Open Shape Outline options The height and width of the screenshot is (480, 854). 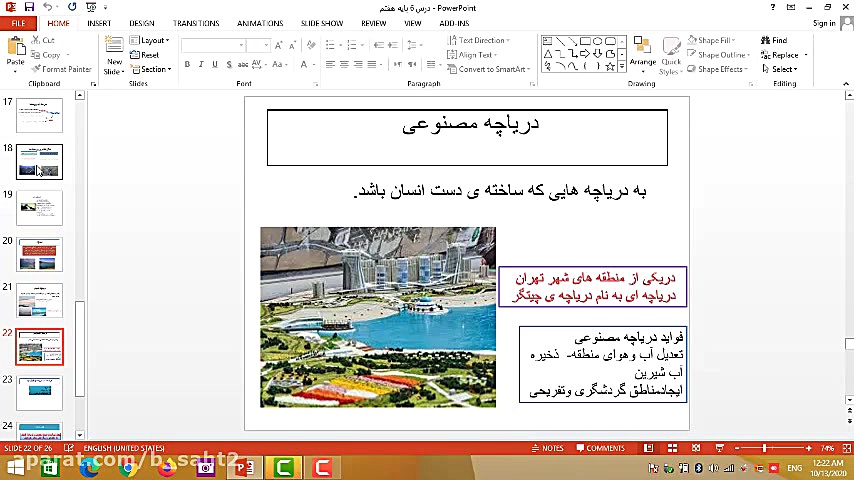pyautogui.click(x=719, y=55)
